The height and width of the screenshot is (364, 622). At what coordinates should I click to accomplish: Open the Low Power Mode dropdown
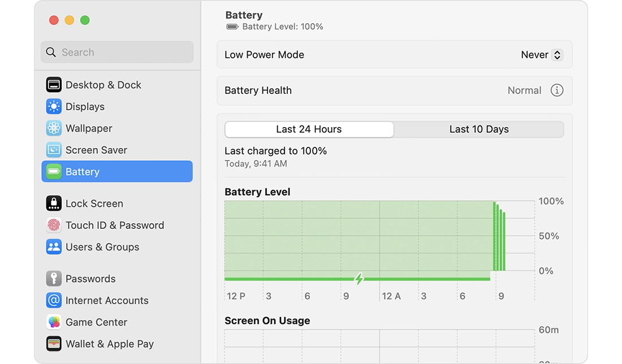(x=541, y=55)
